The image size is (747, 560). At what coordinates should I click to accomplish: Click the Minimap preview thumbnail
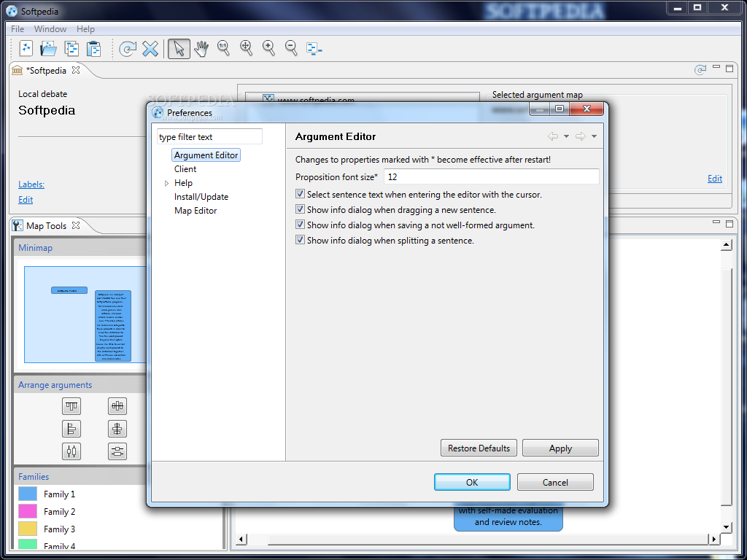coord(85,314)
